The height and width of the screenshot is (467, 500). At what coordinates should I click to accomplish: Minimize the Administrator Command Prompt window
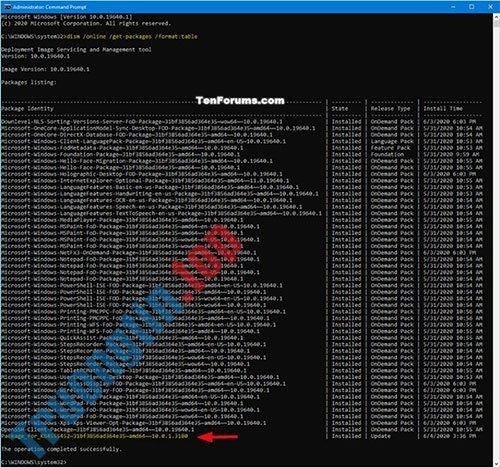pos(453,7)
